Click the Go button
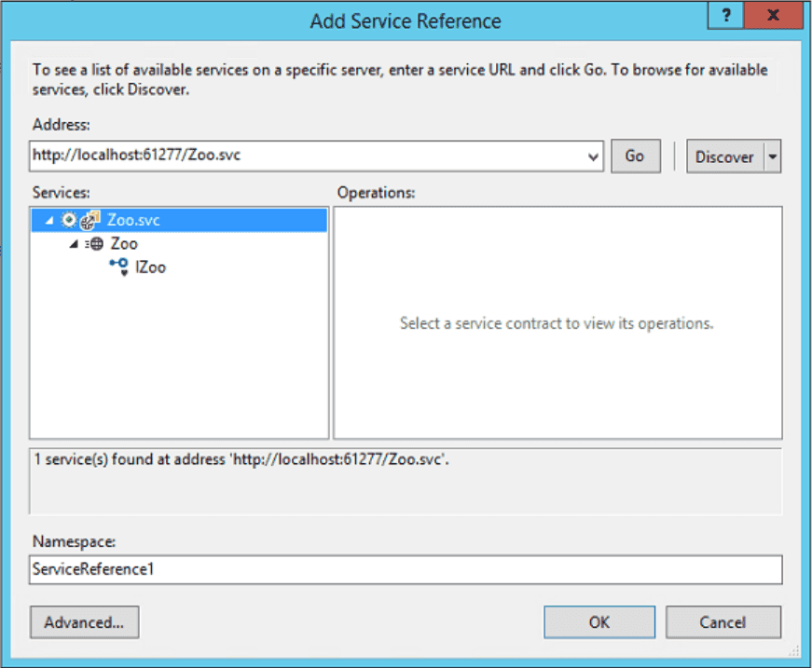Image resolution: width=812 pixels, height=668 pixels. 636,157
